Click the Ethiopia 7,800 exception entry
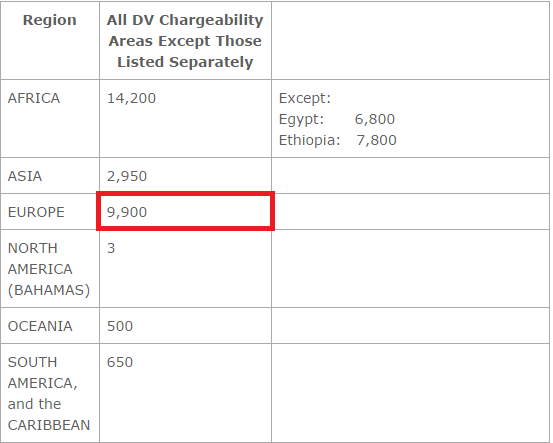This screenshot has width=553, height=443. point(338,140)
